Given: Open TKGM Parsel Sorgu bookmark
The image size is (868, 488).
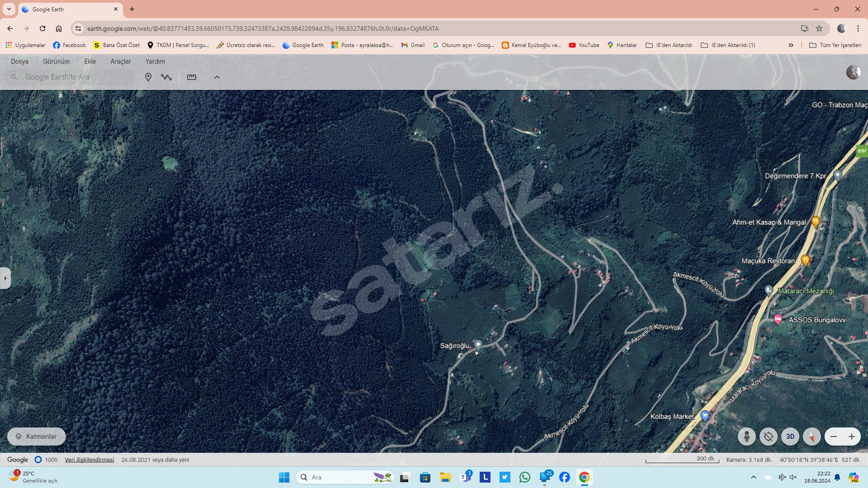Looking at the screenshot, I should click(x=178, y=45).
